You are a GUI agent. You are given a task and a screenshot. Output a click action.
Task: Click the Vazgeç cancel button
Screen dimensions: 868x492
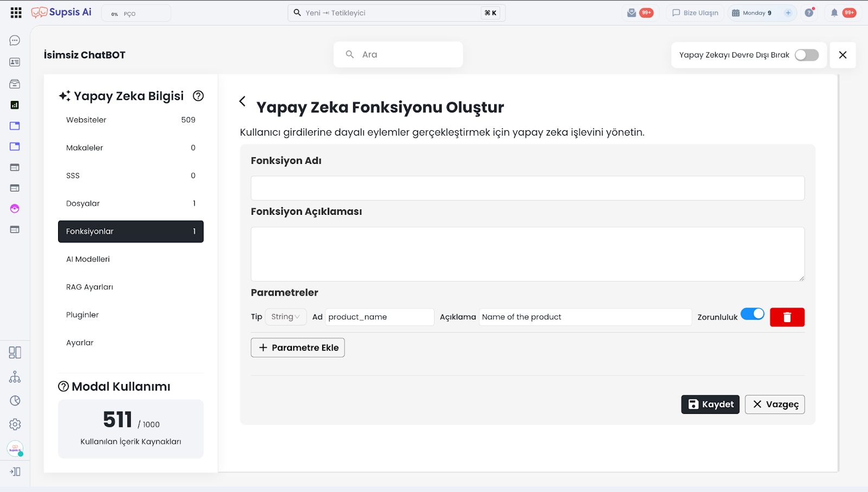[x=774, y=404]
